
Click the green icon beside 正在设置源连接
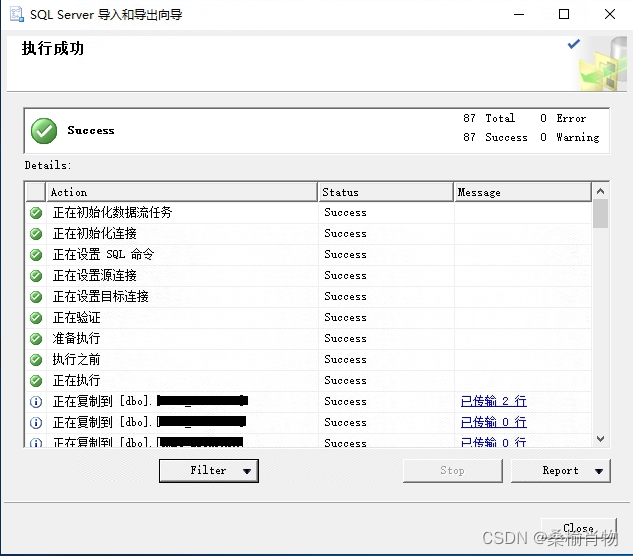pos(36,276)
